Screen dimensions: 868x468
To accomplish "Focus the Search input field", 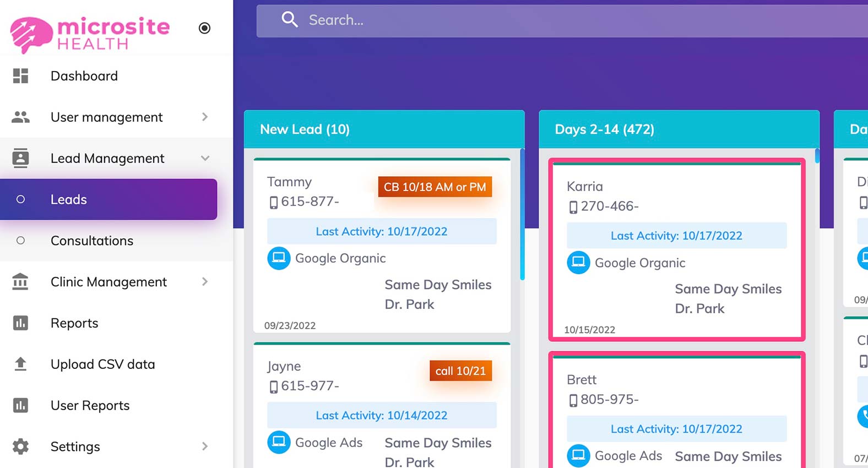I will click(x=562, y=21).
